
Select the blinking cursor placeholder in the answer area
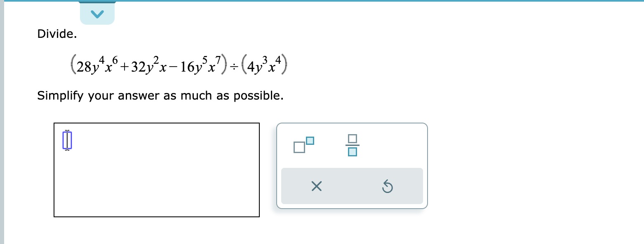(x=66, y=140)
